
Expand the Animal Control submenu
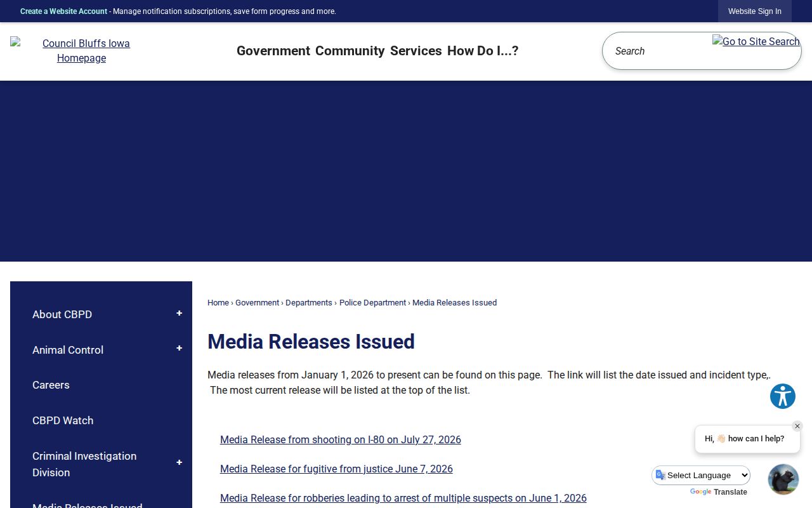pyautogui.click(x=179, y=349)
